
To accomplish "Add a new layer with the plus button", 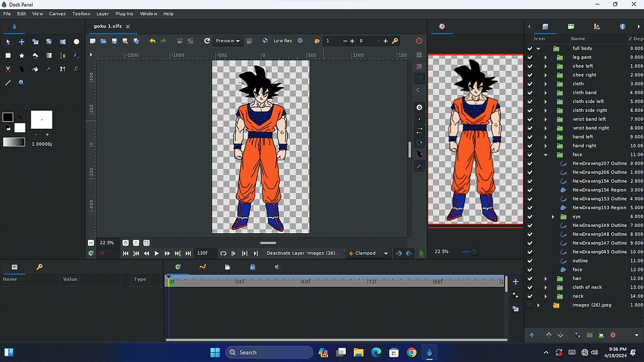I will point(531,335).
